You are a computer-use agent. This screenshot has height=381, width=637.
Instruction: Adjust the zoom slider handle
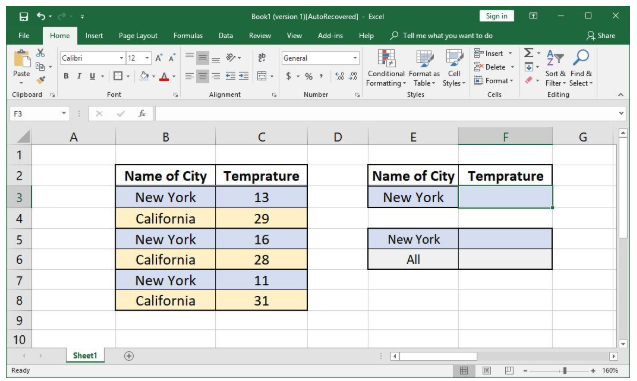pos(565,371)
